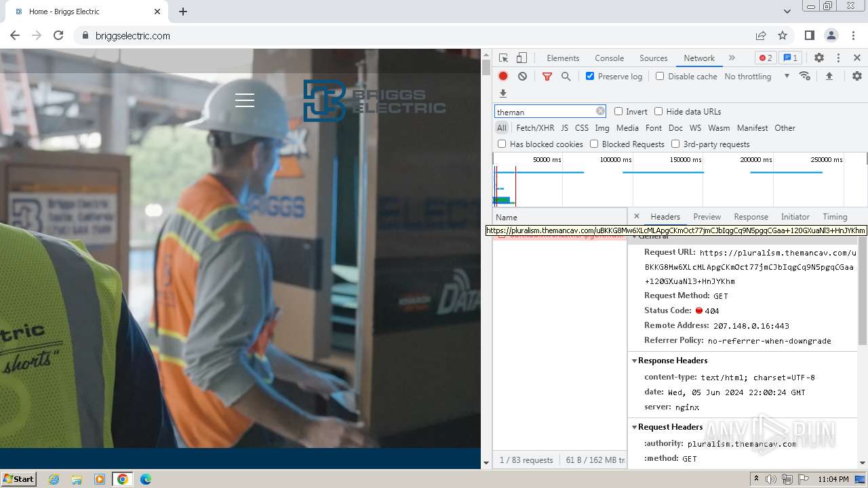
Task: Switch to the Sources tab
Action: pyautogui.click(x=654, y=58)
